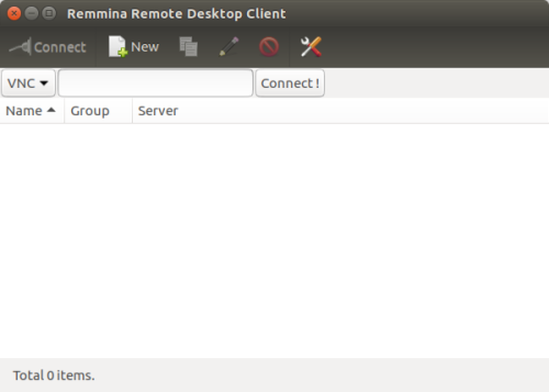Open the VNC protocol dropdown
Viewport: 549px width, 392px height.
[x=28, y=83]
